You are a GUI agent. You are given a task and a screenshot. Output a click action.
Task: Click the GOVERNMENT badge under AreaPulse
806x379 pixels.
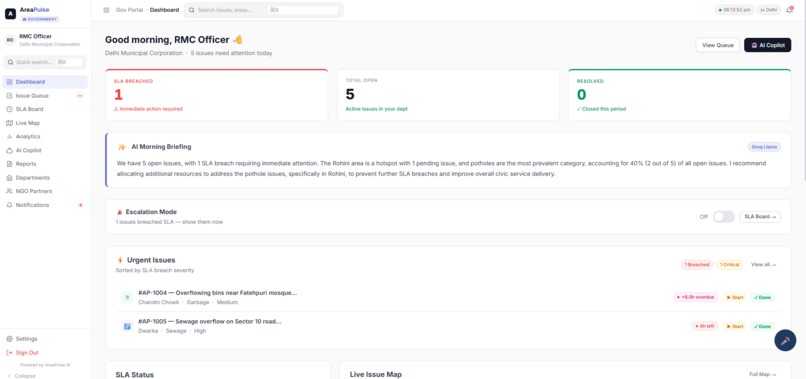[x=40, y=19]
